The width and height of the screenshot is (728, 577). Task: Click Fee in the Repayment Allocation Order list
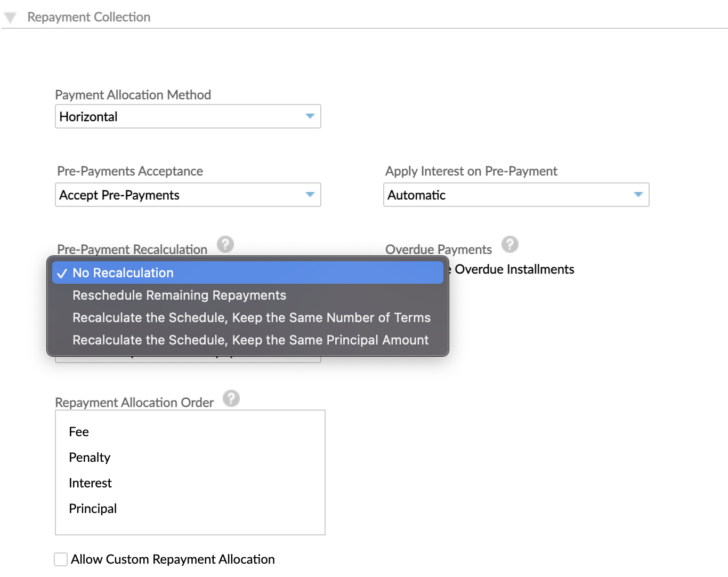pyautogui.click(x=78, y=431)
